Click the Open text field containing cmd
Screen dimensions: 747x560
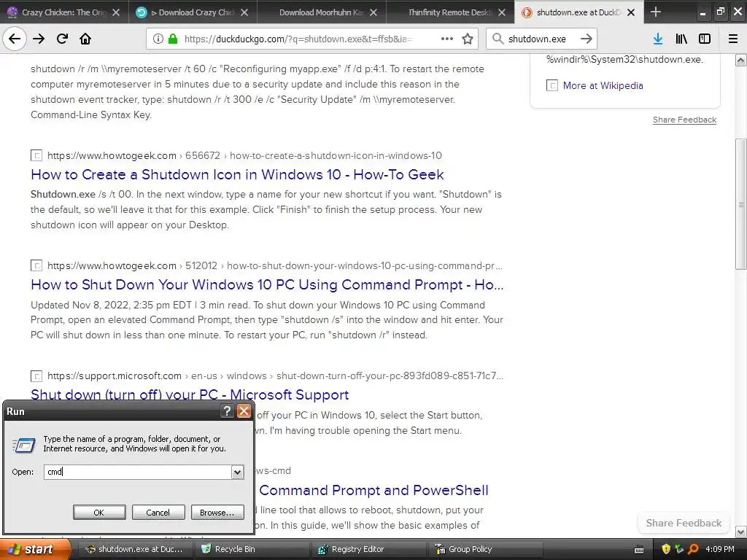tap(138, 472)
